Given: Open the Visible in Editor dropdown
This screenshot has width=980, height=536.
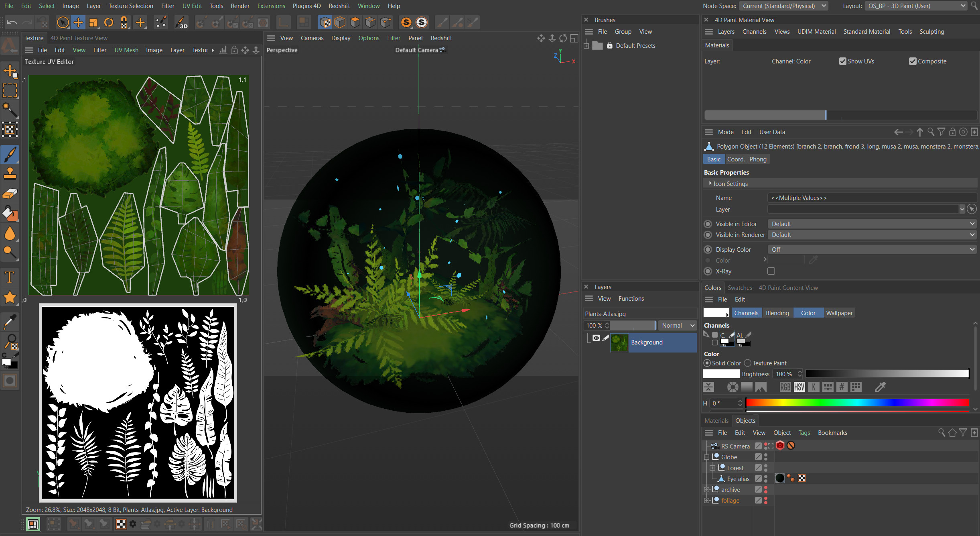Looking at the screenshot, I should click(872, 224).
